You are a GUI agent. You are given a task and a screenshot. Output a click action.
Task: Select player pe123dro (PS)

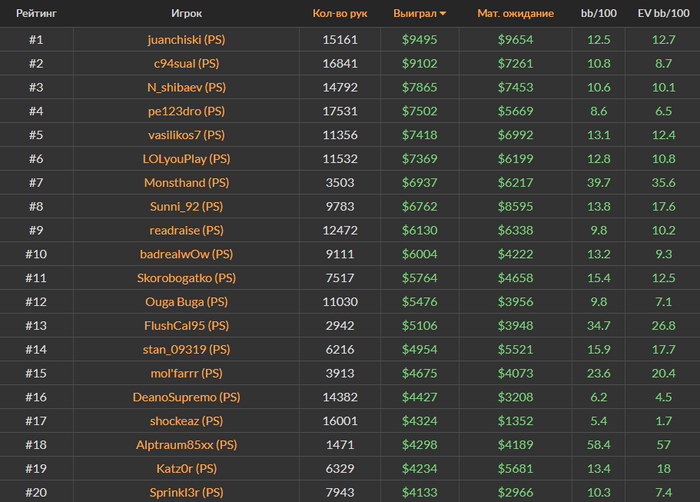186,111
